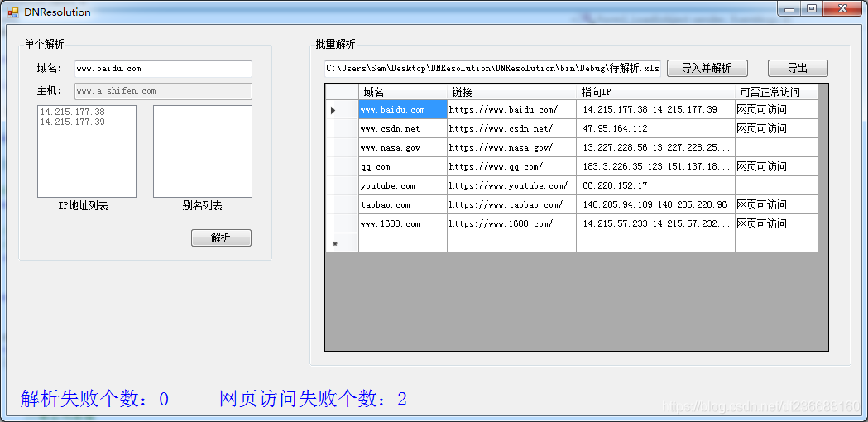
Task: Click the https://www.taobao.com/ link cell
Action: click(511, 205)
